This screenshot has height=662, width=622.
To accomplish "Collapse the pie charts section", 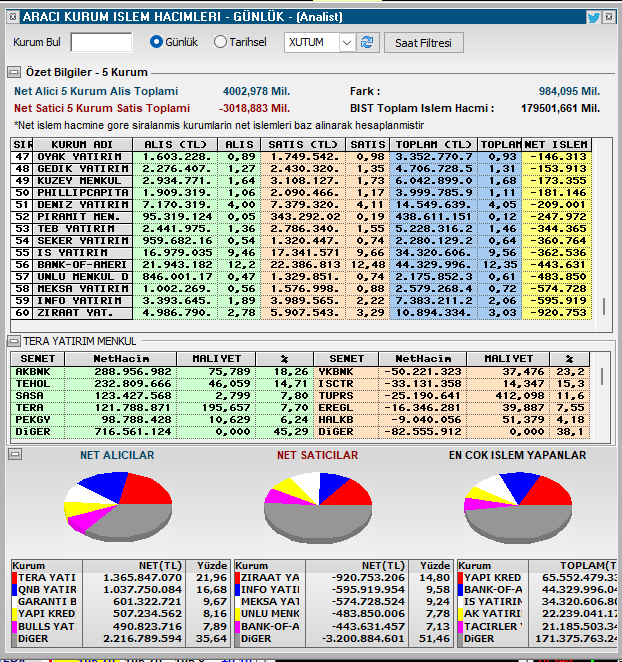I will point(15,454).
